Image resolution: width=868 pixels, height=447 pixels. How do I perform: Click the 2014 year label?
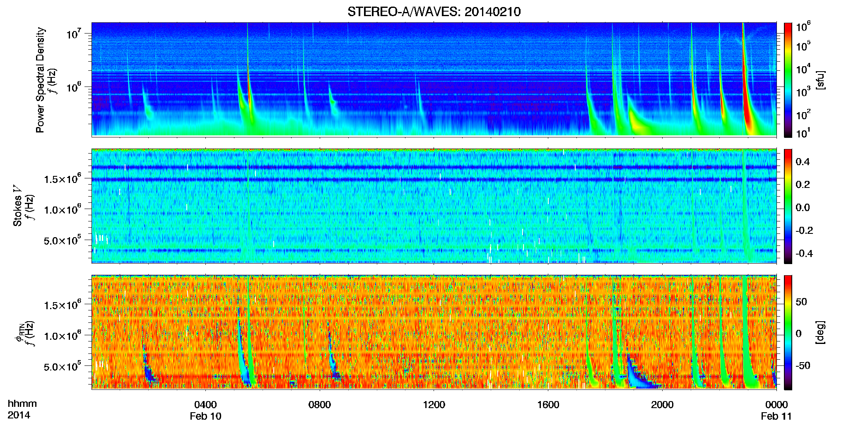click(x=19, y=415)
